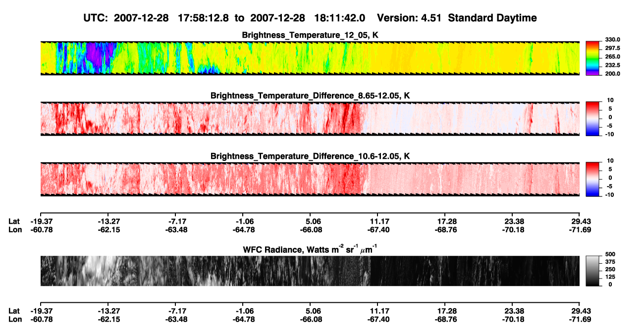
Task: Click the 375 label on WFC color bar
Action: [611, 262]
